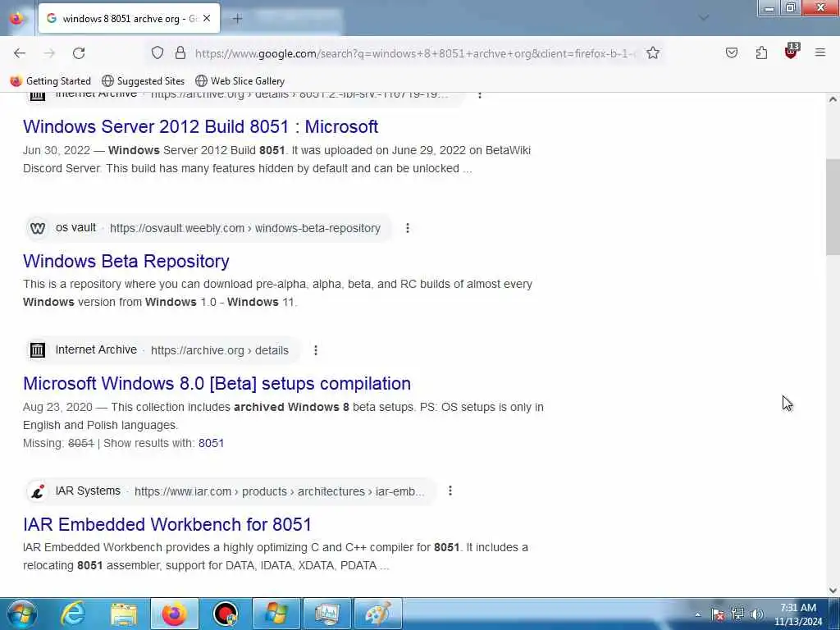Open Windows flag taskbar application
This screenshot has width=840, height=630.
(x=276, y=614)
